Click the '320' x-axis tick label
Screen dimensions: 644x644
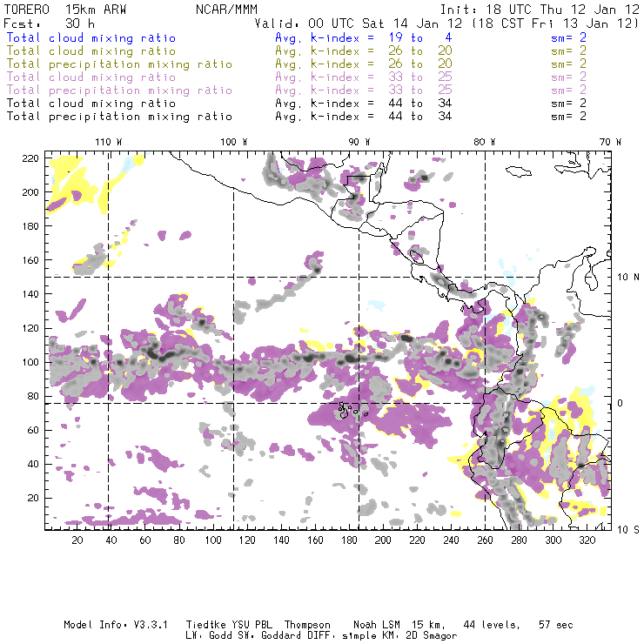587,540
